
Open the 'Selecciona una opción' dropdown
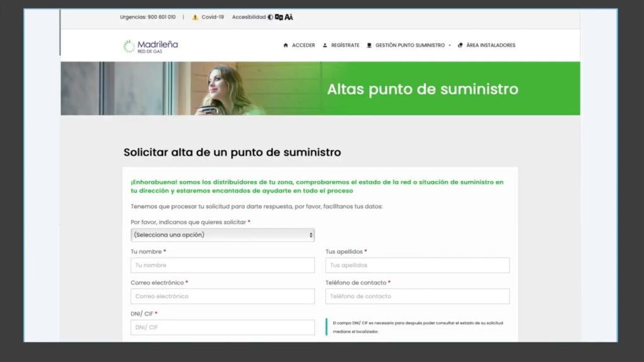(x=223, y=234)
